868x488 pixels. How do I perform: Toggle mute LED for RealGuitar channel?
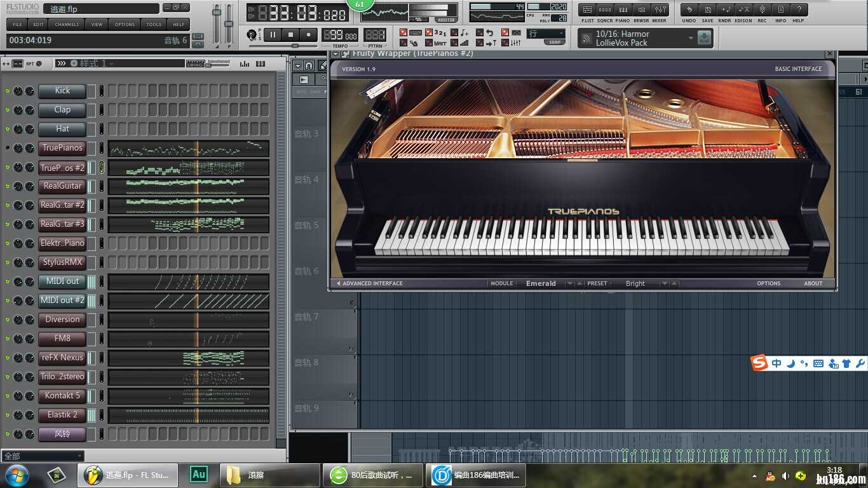(8, 186)
